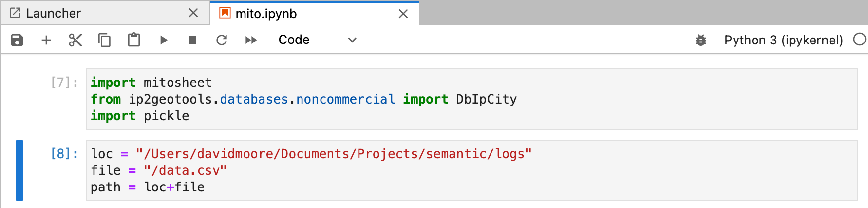This screenshot has height=208, width=868.
Task: Switch to the Launcher tab
Action: [x=54, y=13]
